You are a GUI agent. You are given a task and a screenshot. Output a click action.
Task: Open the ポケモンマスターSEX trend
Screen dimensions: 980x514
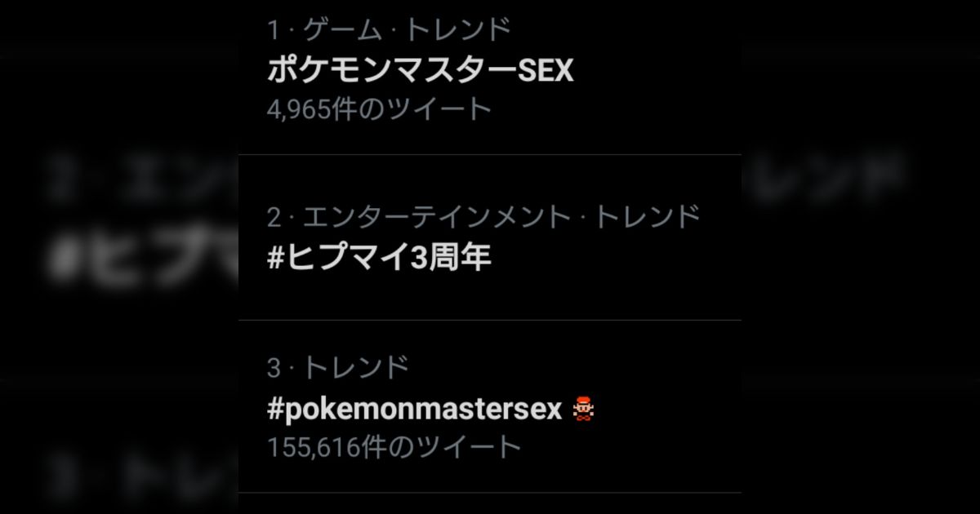pyautogui.click(x=420, y=71)
